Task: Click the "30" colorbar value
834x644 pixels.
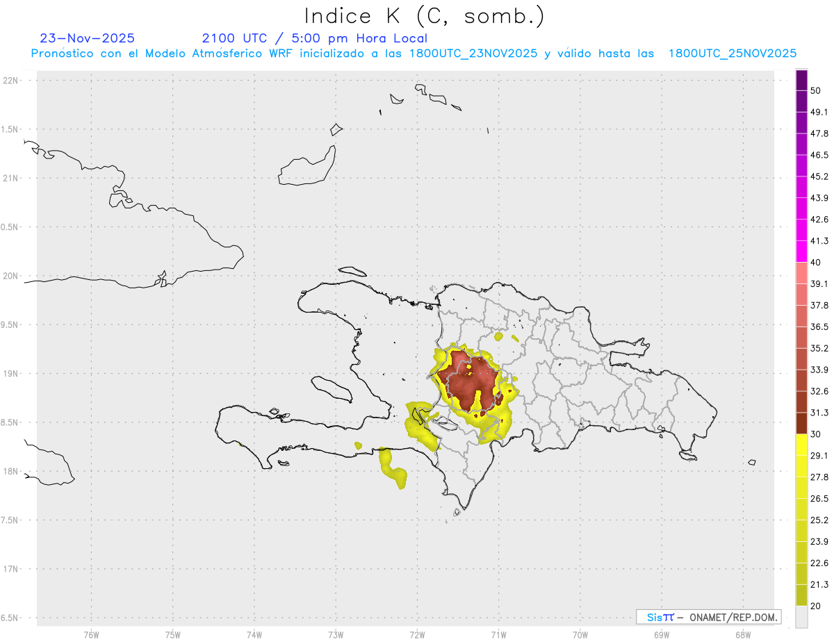Action: 817,434
